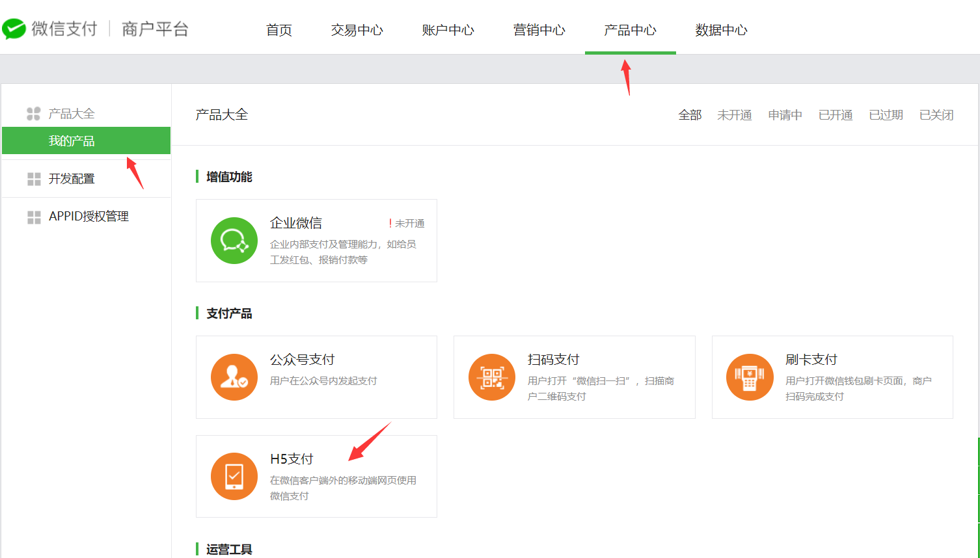Image resolution: width=980 pixels, height=558 pixels.
Task: Click the 支付产品 section heading
Action: [x=229, y=313]
